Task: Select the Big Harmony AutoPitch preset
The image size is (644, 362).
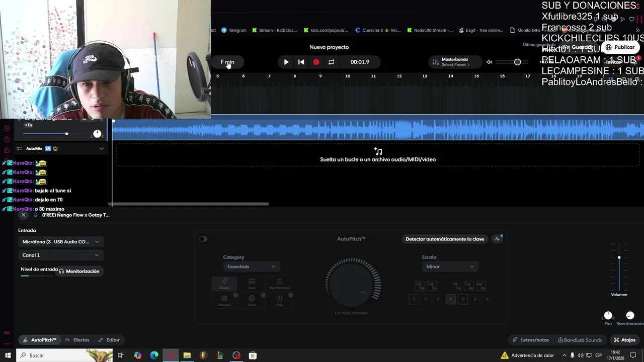Action: point(279,284)
